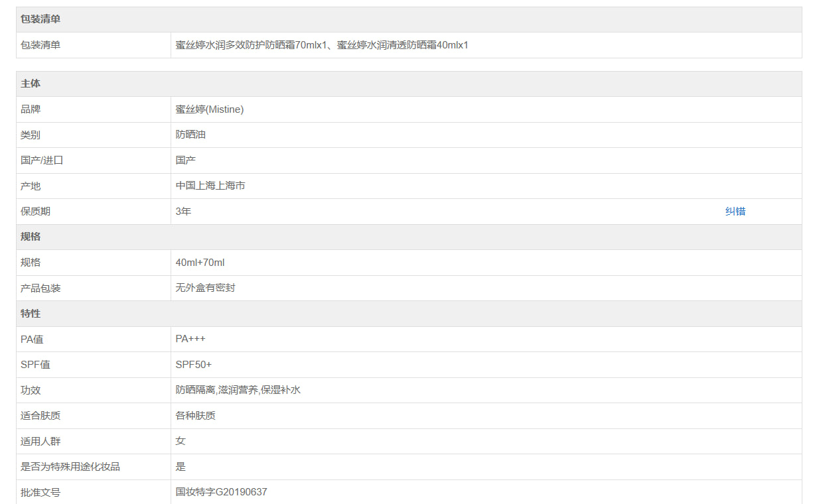Click the bold 规格 section header
This screenshot has height=504, width=817.
pos(31,237)
